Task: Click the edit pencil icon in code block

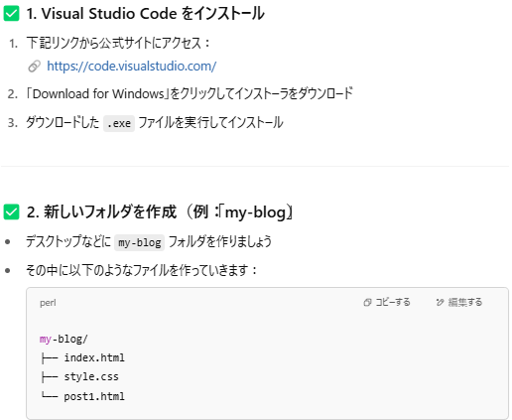Action: click(440, 303)
